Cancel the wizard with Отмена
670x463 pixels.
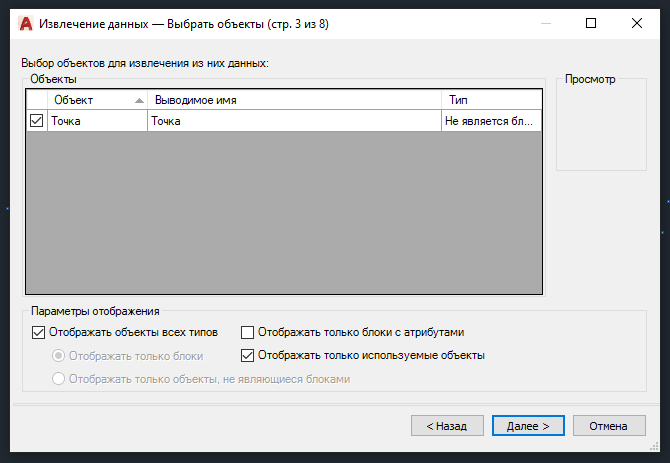pyautogui.click(x=608, y=425)
